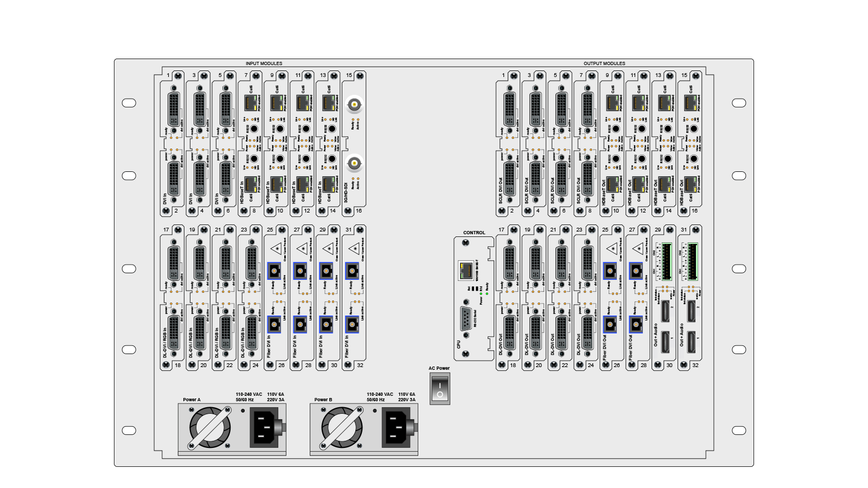
Task: Click the INPUT MODULES heading
Action: coord(264,63)
